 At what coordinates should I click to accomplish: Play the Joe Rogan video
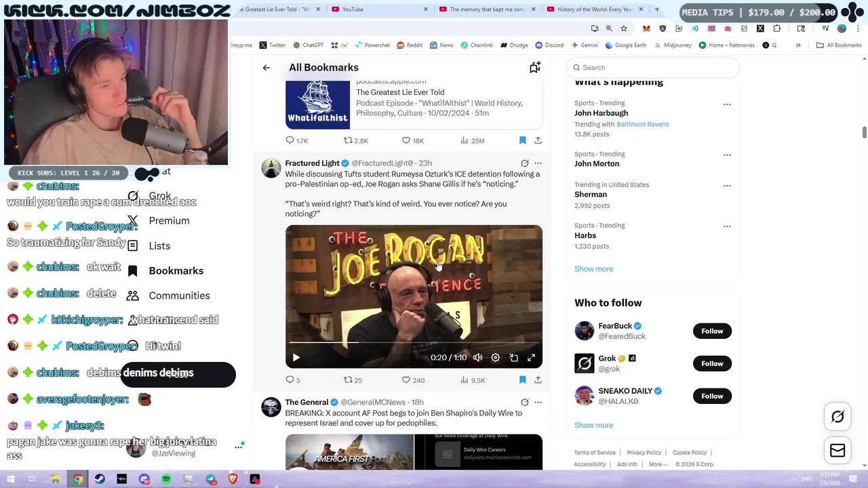[296, 357]
